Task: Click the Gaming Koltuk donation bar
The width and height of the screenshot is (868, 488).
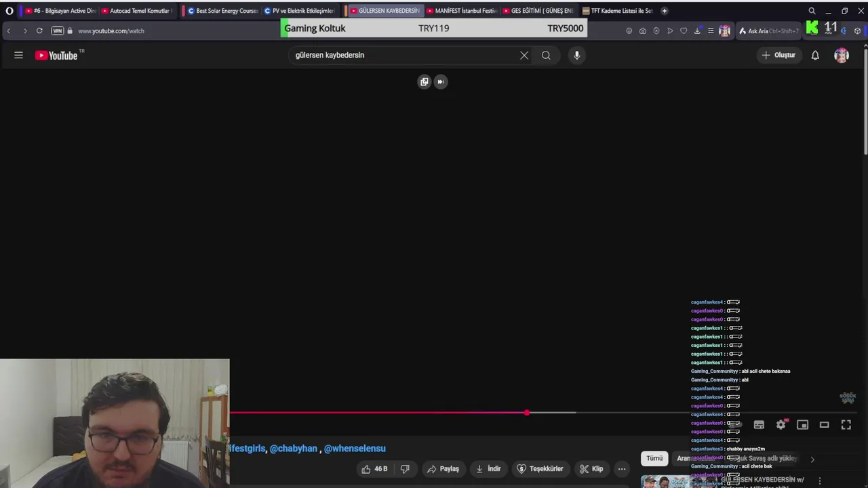Action: (x=433, y=28)
